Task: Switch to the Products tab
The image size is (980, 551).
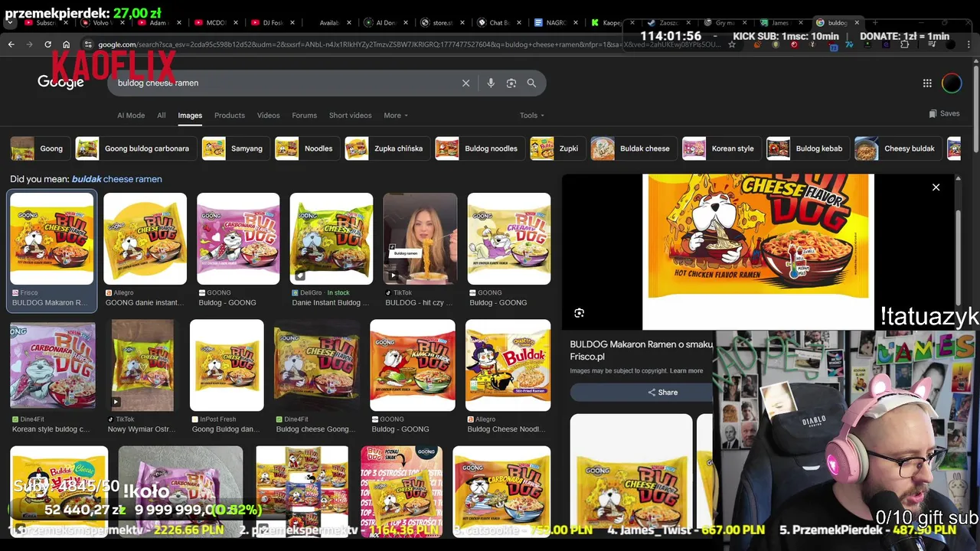Action: tap(230, 116)
